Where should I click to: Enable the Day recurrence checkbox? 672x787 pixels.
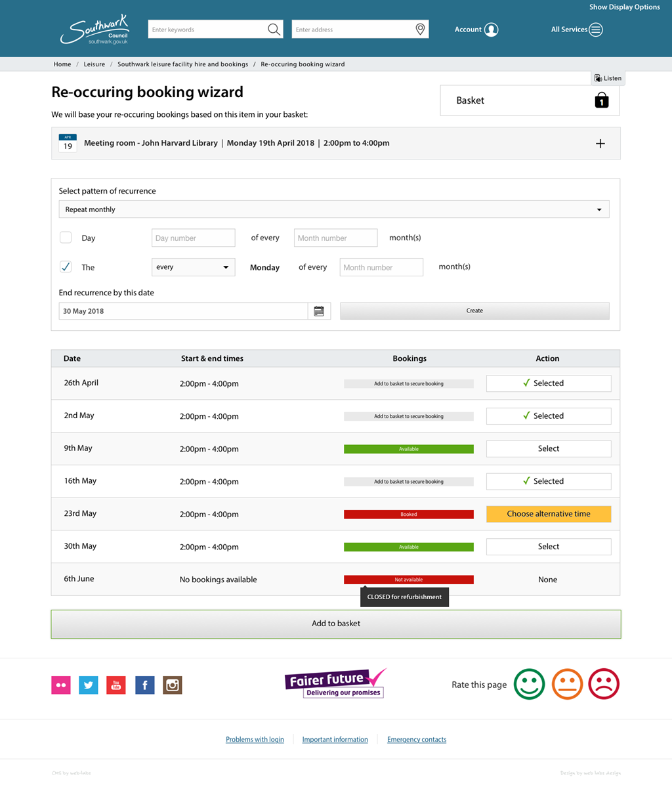66,238
